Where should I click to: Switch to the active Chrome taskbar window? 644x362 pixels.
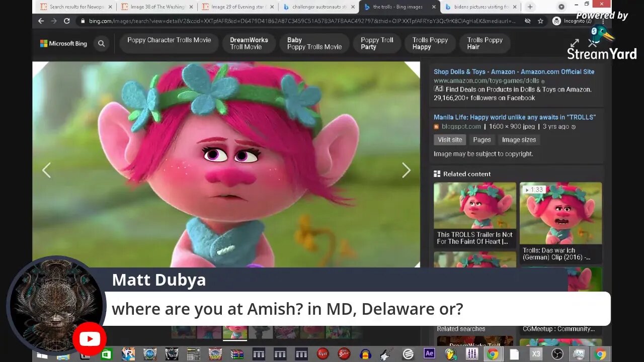click(x=493, y=354)
